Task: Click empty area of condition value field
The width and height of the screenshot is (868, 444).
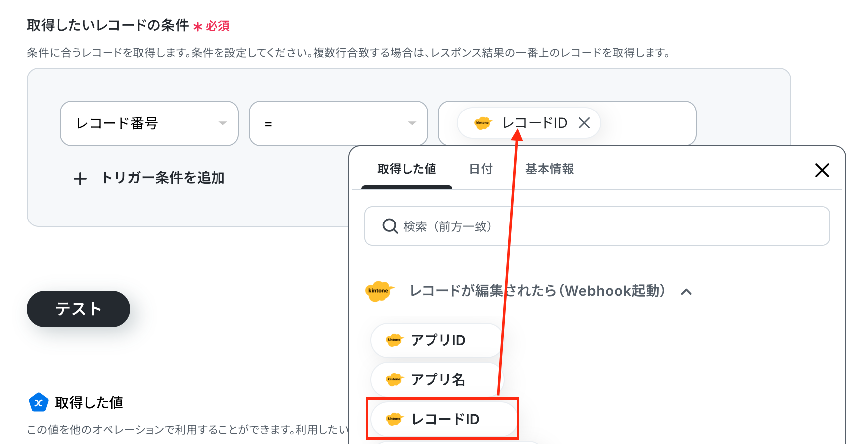Action: [x=647, y=123]
